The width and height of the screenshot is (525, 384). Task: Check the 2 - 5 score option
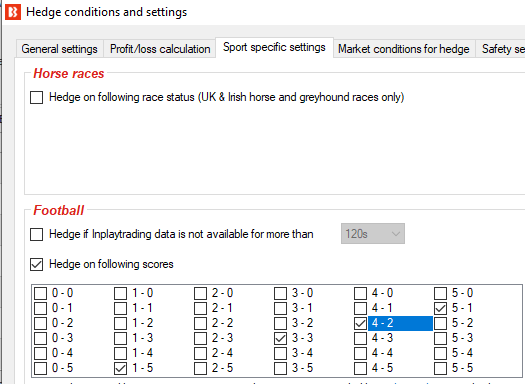pyautogui.click(x=200, y=368)
